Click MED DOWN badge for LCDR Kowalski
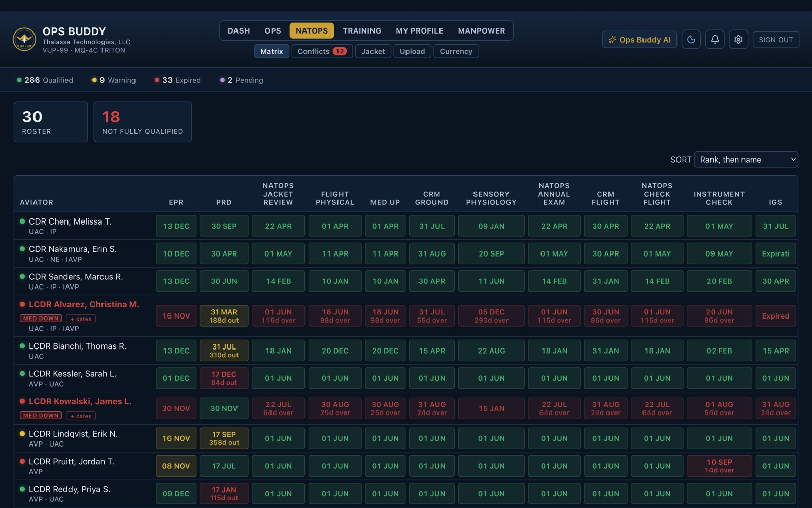This screenshot has height=508, width=812. click(x=41, y=415)
